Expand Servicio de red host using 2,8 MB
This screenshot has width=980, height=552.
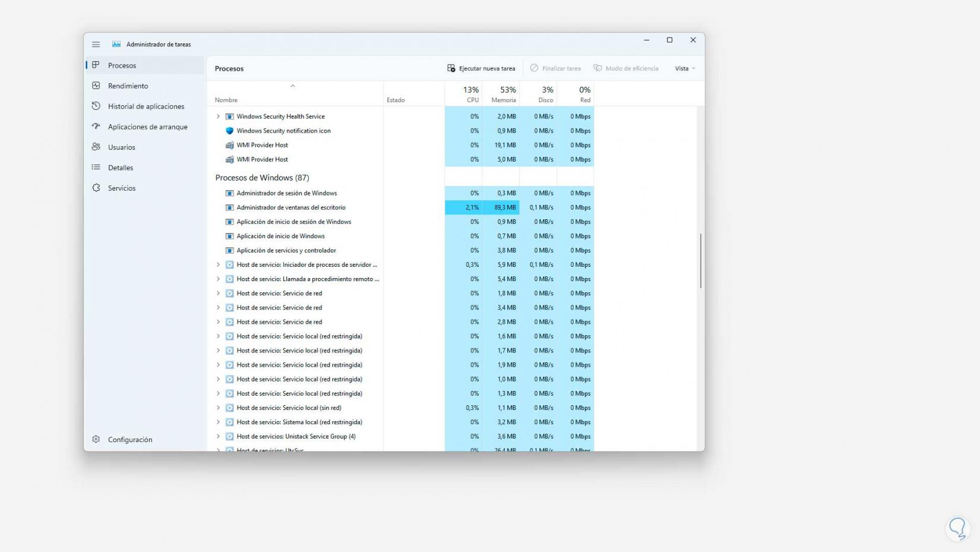point(218,322)
